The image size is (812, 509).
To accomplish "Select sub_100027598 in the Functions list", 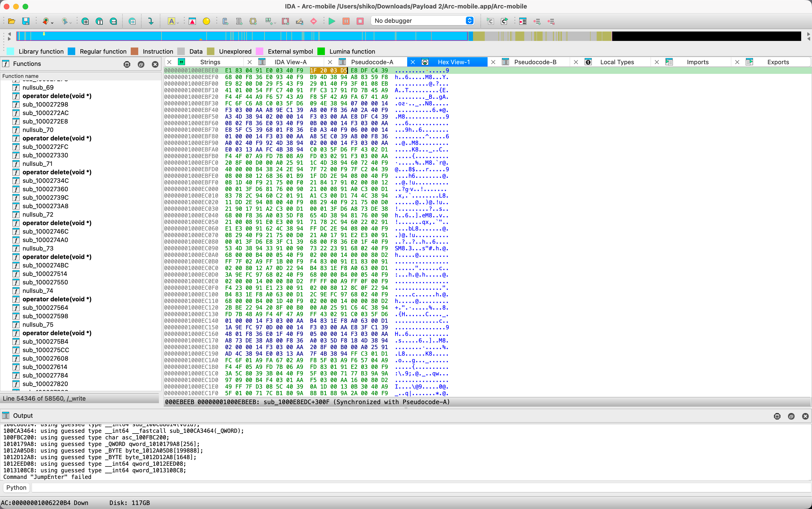I will pos(45,316).
